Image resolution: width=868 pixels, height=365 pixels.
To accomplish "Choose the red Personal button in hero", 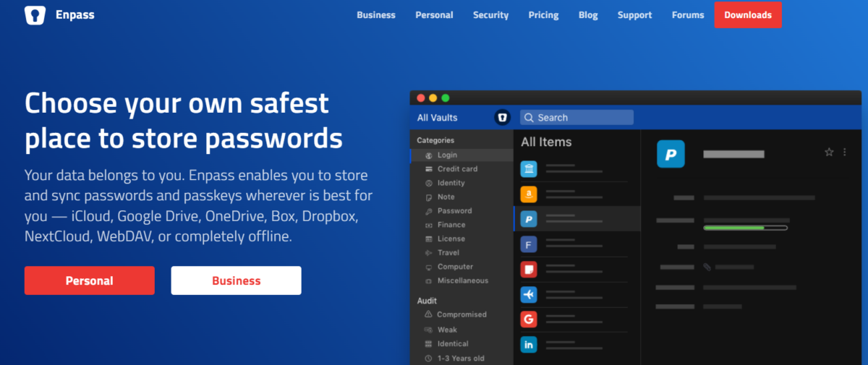I will (x=90, y=280).
